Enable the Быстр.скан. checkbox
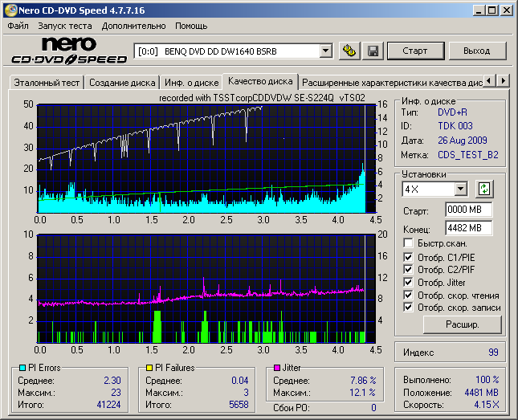Screen dimensions: 518x420 (409, 243)
